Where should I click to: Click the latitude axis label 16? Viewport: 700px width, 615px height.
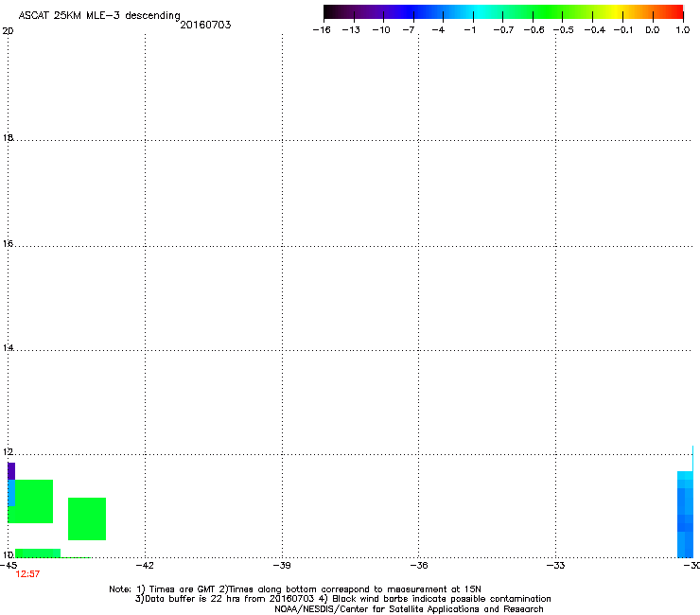tap(8, 244)
